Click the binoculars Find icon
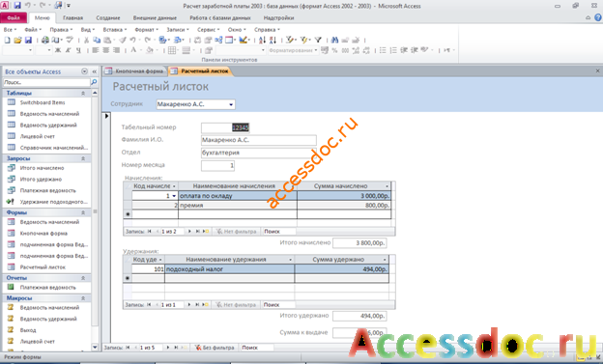 tap(334, 40)
